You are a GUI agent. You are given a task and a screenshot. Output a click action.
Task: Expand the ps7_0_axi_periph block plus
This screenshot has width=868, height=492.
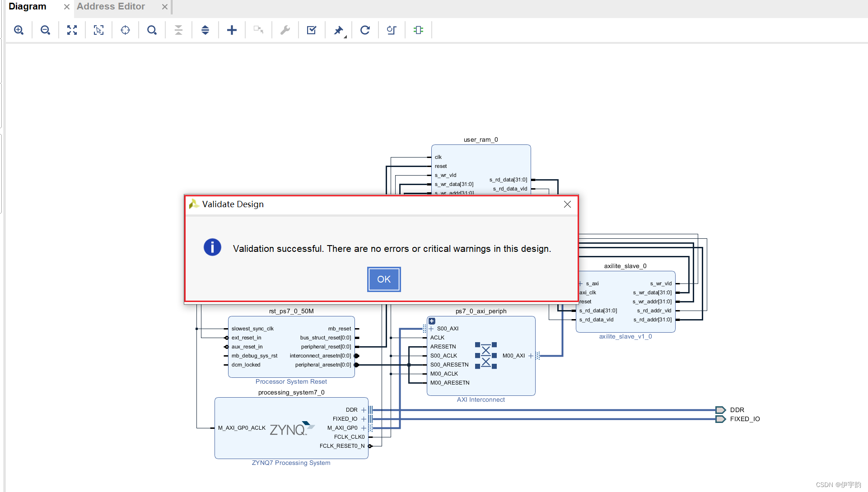click(432, 321)
